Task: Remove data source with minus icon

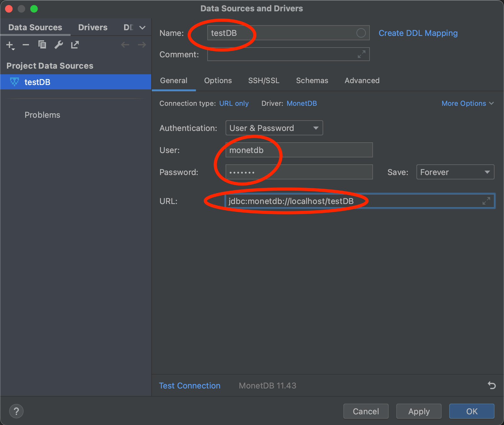Action: (x=26, y=45)
